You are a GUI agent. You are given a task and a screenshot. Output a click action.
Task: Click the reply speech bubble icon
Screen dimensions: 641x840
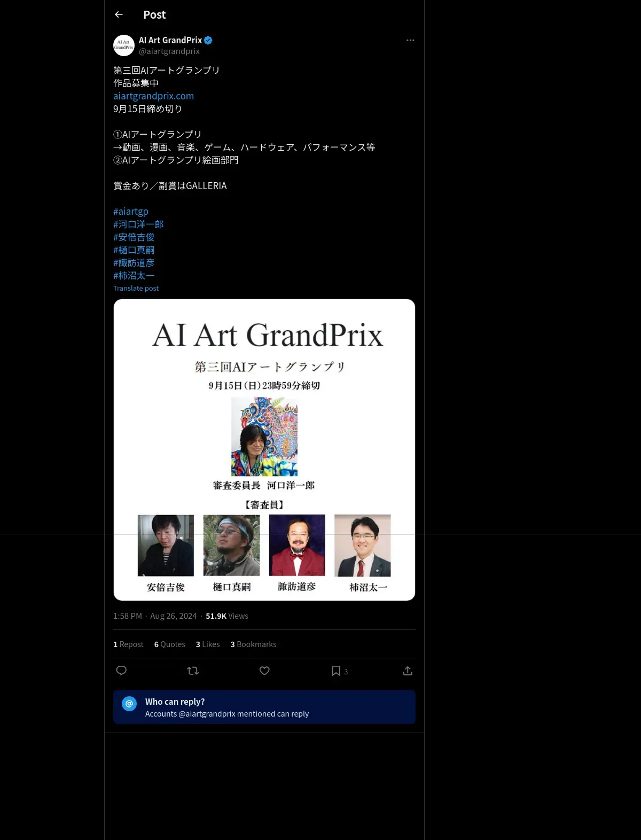click(x=121, y=671)
